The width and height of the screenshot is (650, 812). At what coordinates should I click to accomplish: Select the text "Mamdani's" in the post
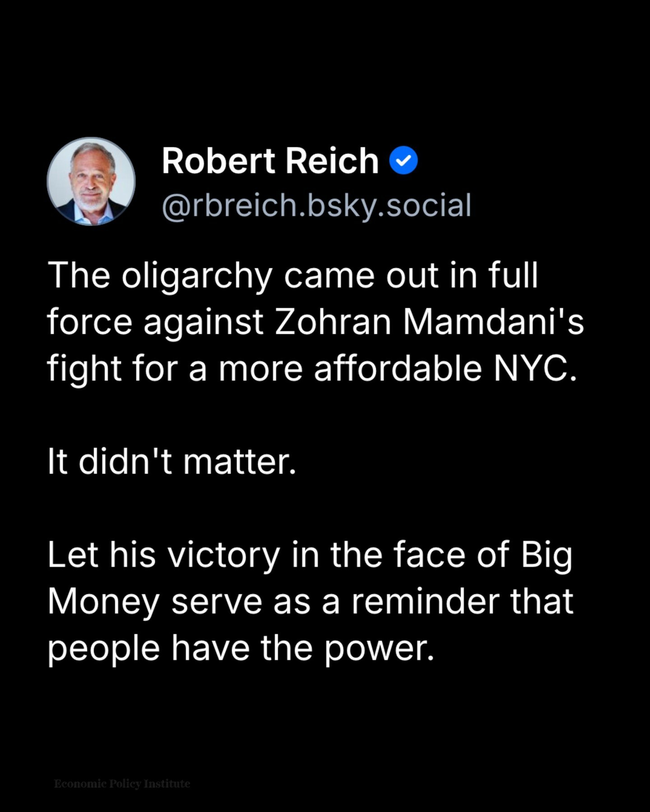(x=493, y=322)
